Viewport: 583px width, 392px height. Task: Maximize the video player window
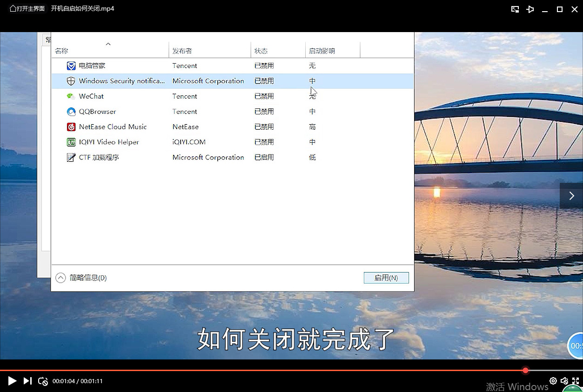tap(560, 9)
